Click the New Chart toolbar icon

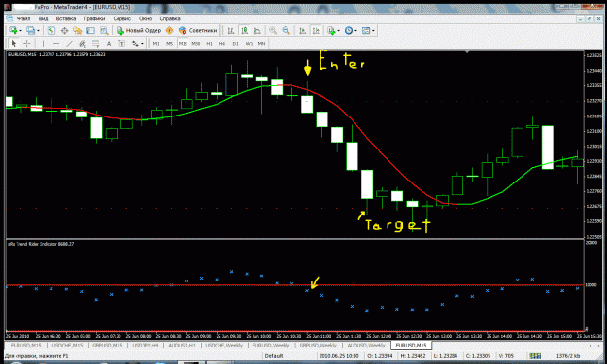[x=14, y=30]
